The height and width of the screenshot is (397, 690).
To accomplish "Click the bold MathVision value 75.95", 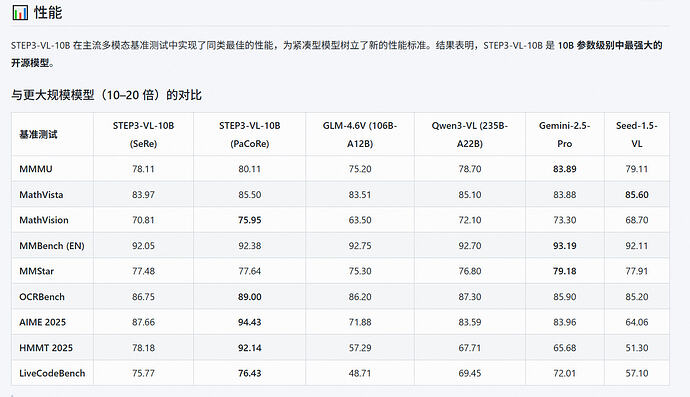I will [x=250, y=220].
